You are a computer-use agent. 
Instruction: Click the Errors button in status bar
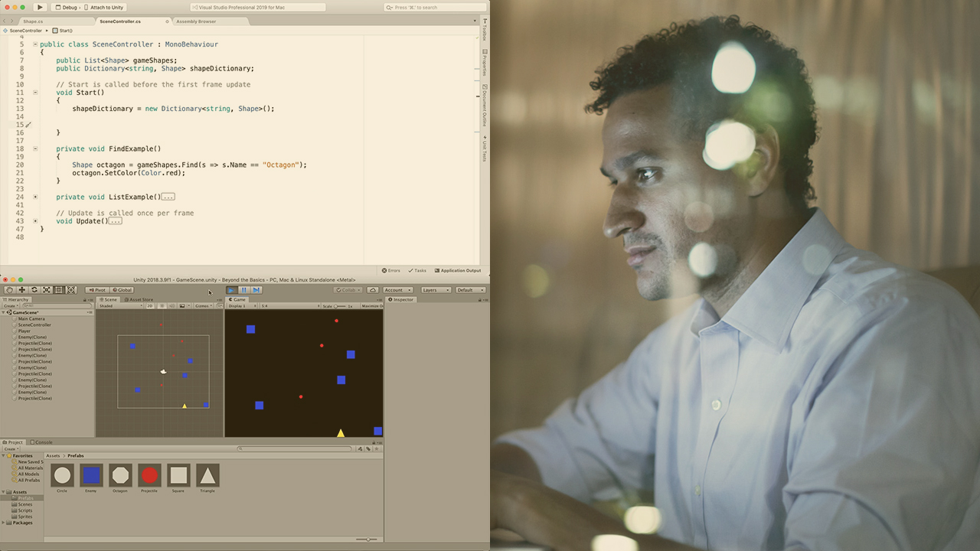391,270
